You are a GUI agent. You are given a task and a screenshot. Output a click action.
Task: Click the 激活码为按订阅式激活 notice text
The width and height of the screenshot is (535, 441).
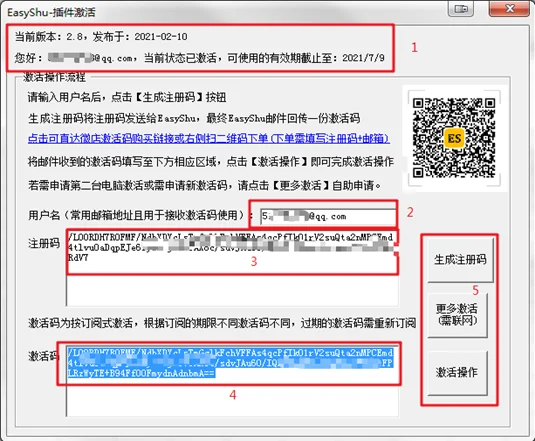point(222,323)
